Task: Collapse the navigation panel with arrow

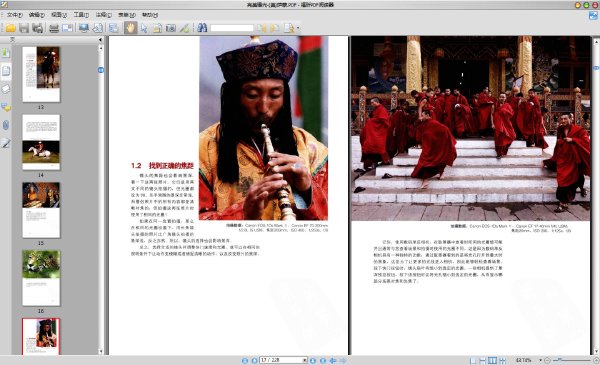Action: tap(100, 40)
